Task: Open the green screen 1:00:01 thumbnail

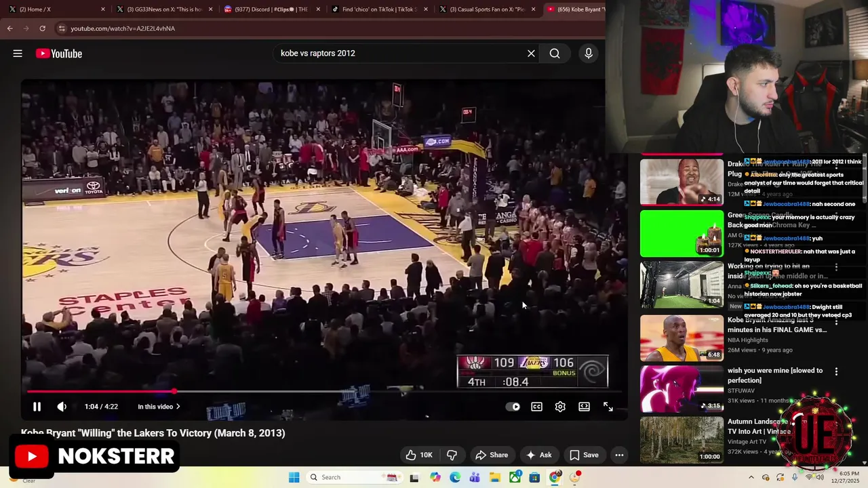Action: coord(682,233)
